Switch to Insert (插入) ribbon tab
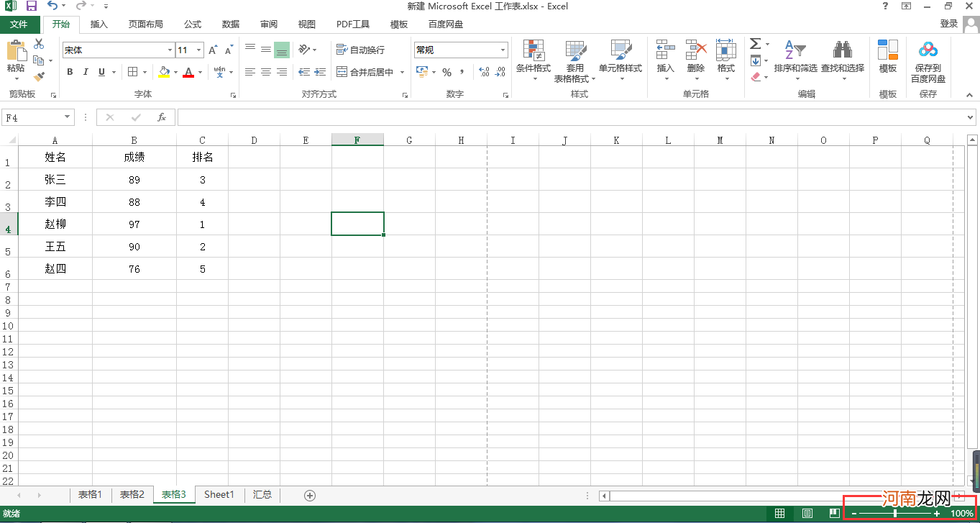Image resolution: width=980 pixels, height=523 pixels. point(99,24)
